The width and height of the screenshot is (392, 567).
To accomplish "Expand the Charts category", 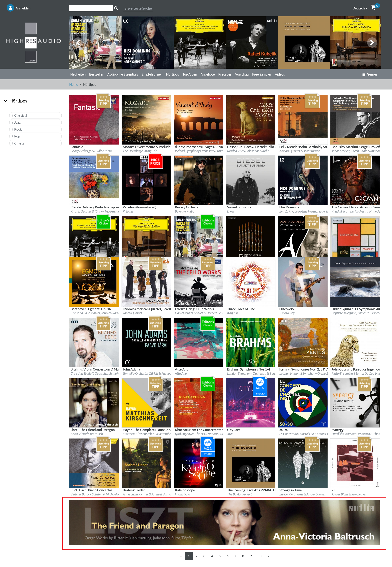I will pos(35,143).
